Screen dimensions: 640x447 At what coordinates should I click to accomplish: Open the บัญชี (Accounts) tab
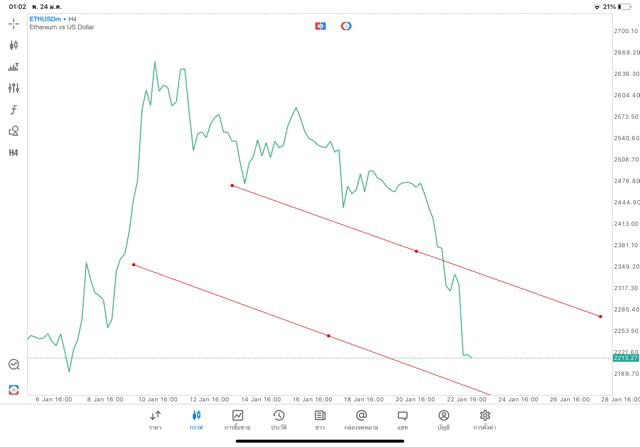pos(443,419)
